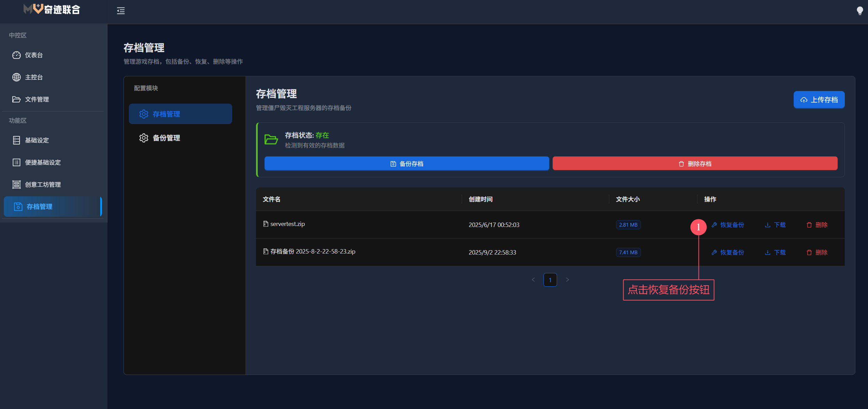This screenshot has height=409, width=868.
Task: Select the 存档管理 save icon in sidebar
Action: click(18, 207)
